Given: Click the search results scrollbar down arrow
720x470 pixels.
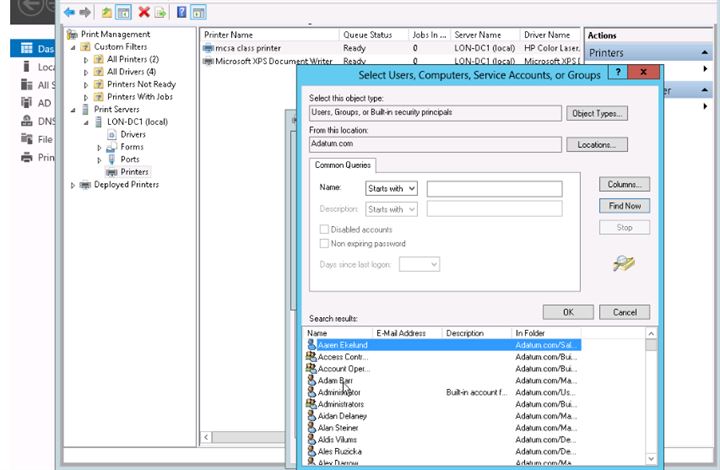Looking at the screenshot, I should pyautogui.click(x=651, y=458).
